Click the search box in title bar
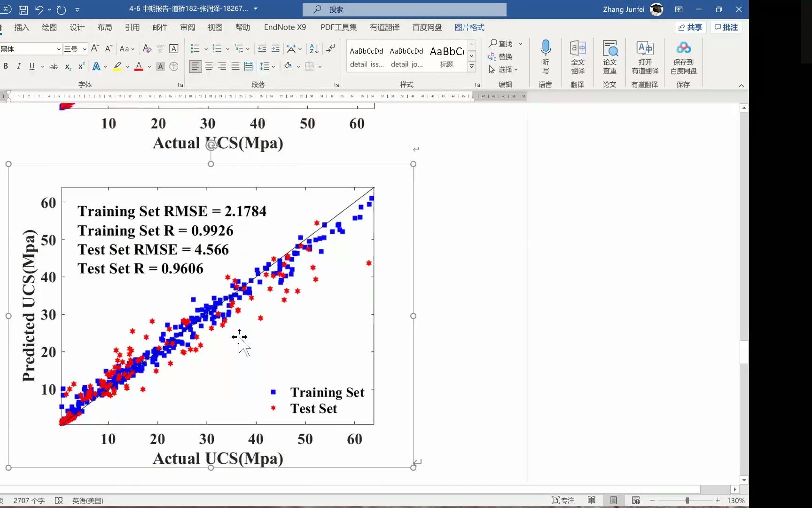The height and width of the screenshot is (508, 812). [x=405, y=9]
